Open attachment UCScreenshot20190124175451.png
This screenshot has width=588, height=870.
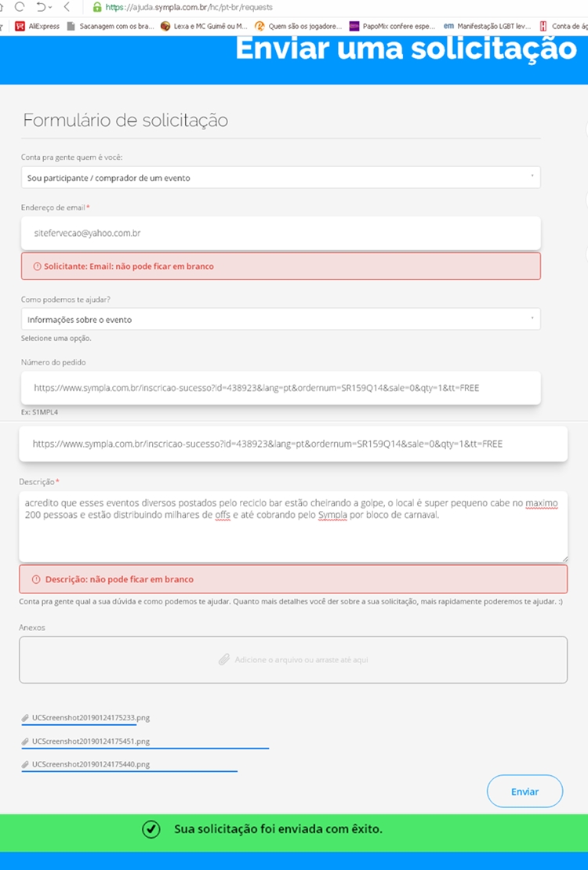tap(90, 741)
